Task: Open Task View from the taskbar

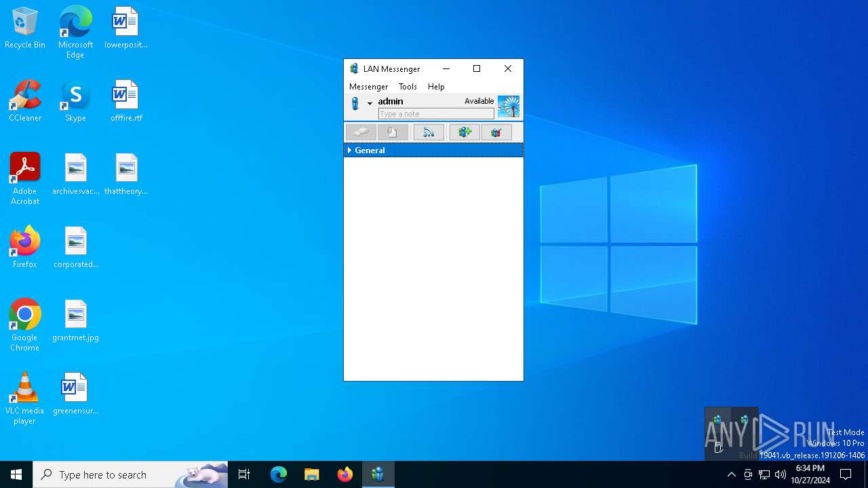Action: pos(244,474)
